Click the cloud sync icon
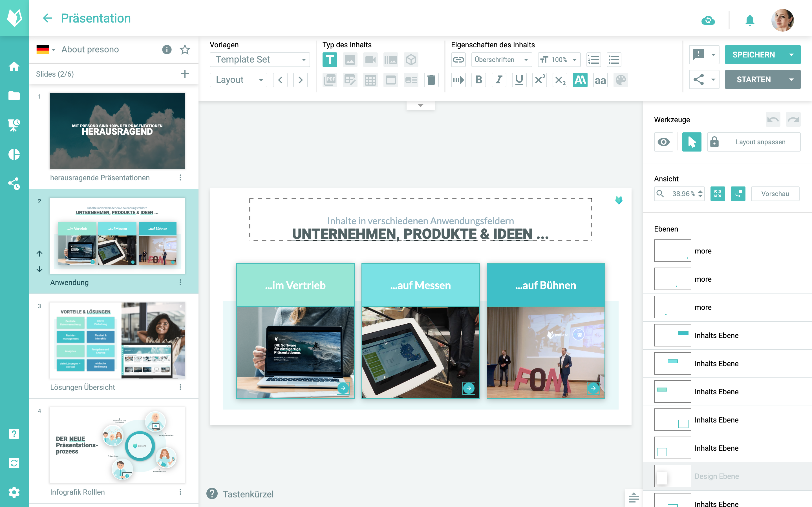 tap(708, 20)
